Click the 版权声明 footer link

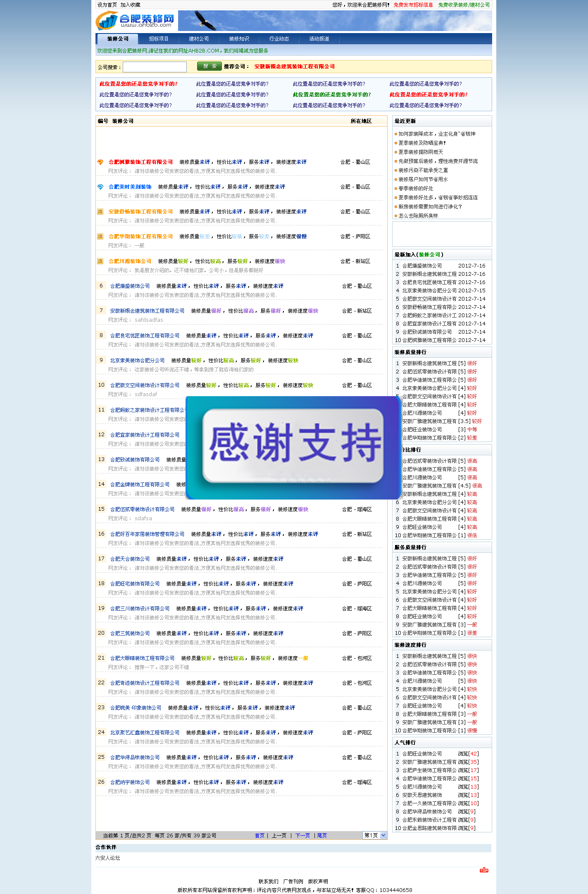click(x=318, y=882)
